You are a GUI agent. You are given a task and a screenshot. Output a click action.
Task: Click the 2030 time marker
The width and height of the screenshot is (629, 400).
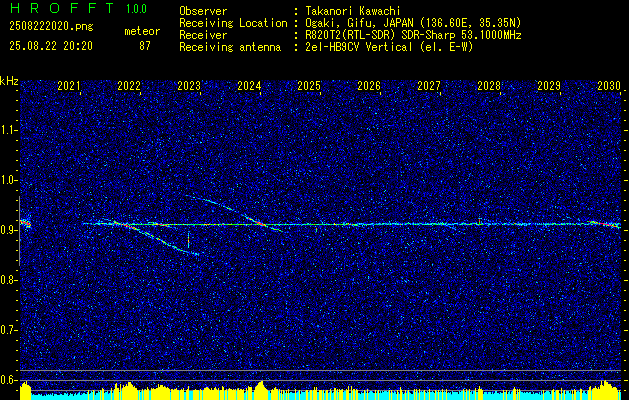(609, 86)
